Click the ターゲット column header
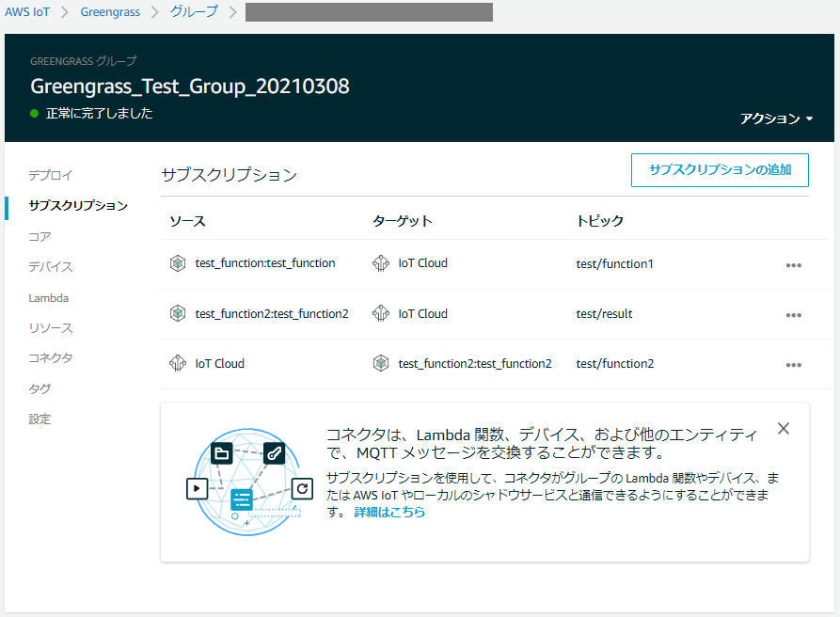 pos(403,221)
